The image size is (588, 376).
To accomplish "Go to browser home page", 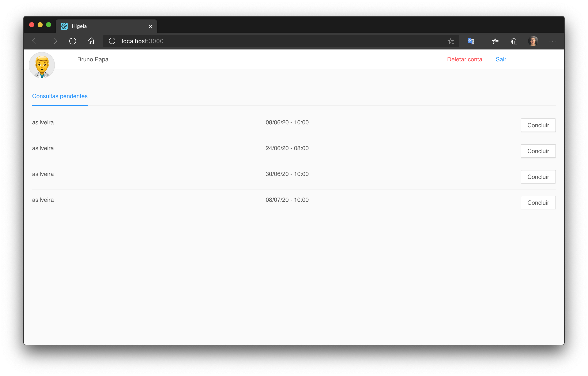I will coord(91,41).
